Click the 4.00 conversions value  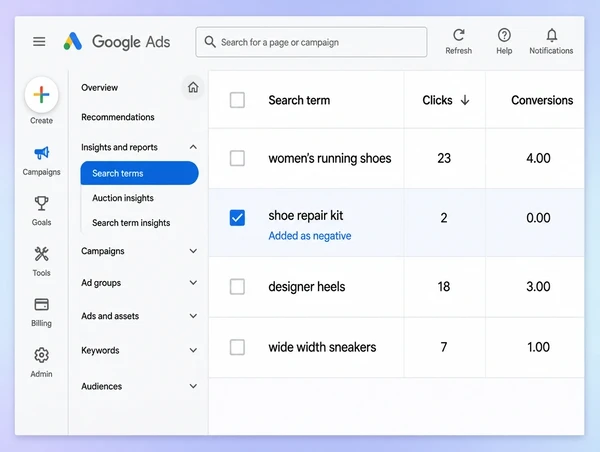point(538,158)
